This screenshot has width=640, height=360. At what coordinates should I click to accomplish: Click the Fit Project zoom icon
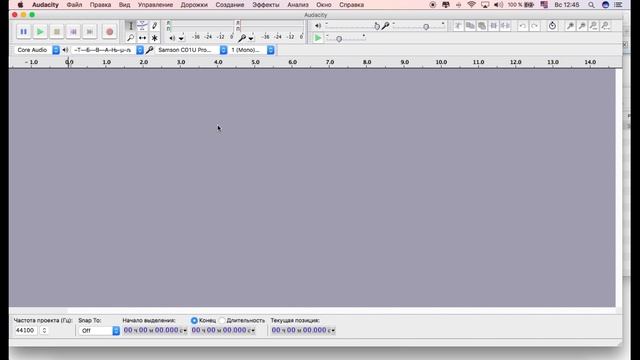click(606, 26)
